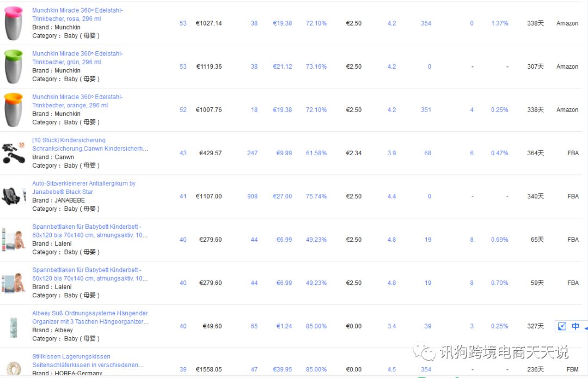Viewport: 588px width, 378px height.
Task: Open the Albeey Süß Ordnungssysteme product link
Action: click(x=90, y=318)
